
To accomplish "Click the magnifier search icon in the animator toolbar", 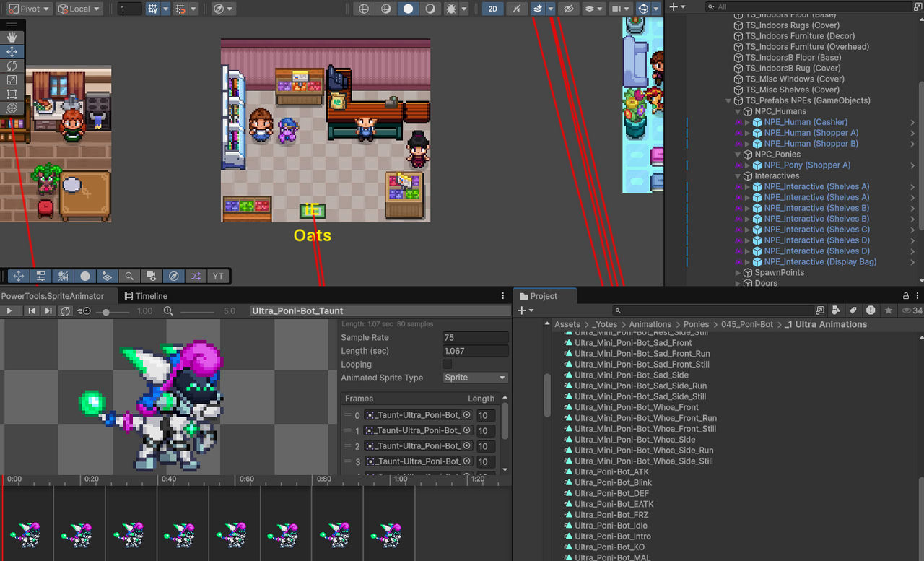I will [x=129, y=276].
